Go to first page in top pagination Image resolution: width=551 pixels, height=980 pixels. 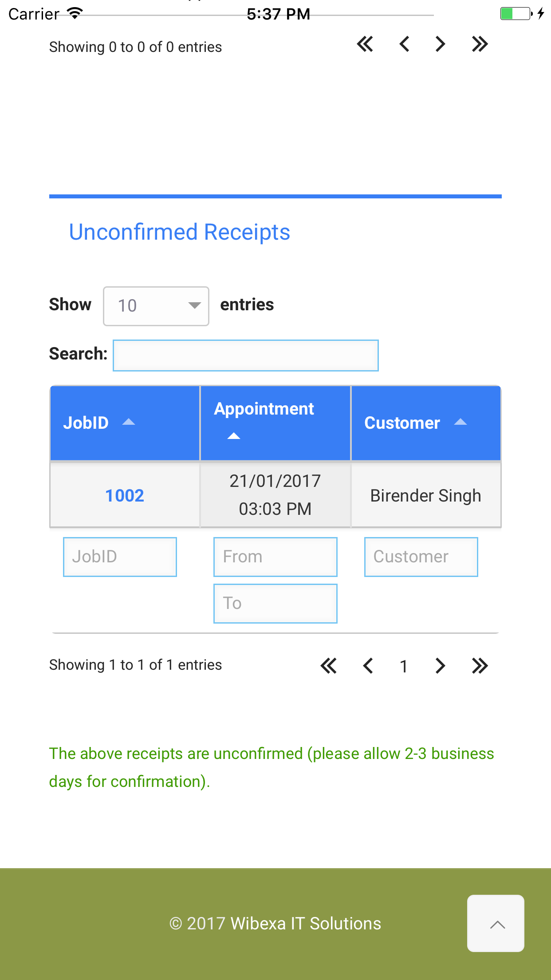365,44
